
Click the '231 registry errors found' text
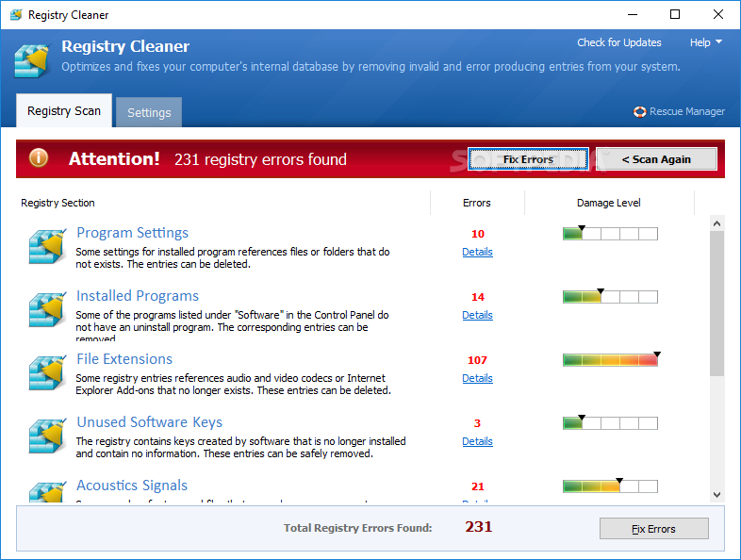click(x=260, y=159)
